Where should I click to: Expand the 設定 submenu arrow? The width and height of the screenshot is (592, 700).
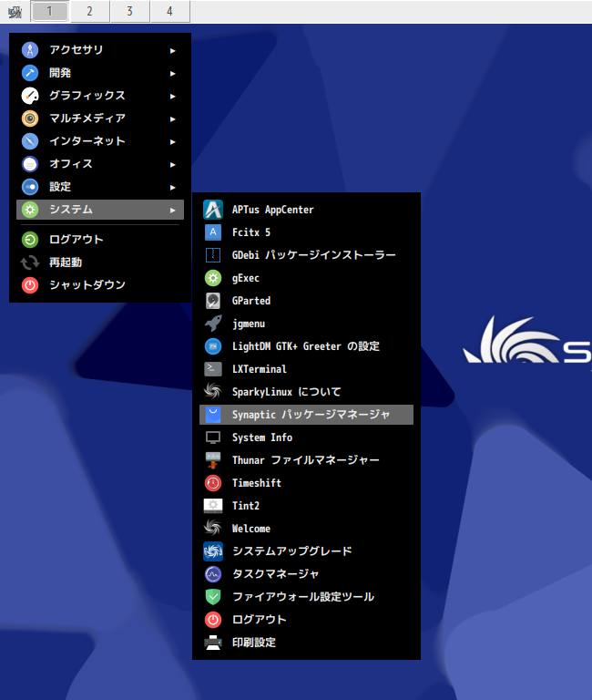(x=173, y=187)
